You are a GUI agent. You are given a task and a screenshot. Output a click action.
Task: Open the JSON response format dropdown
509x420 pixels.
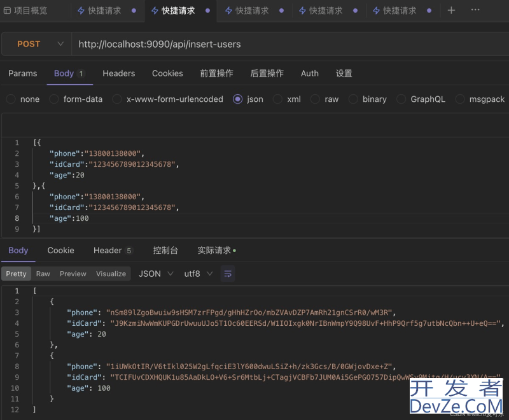[156, 274]
